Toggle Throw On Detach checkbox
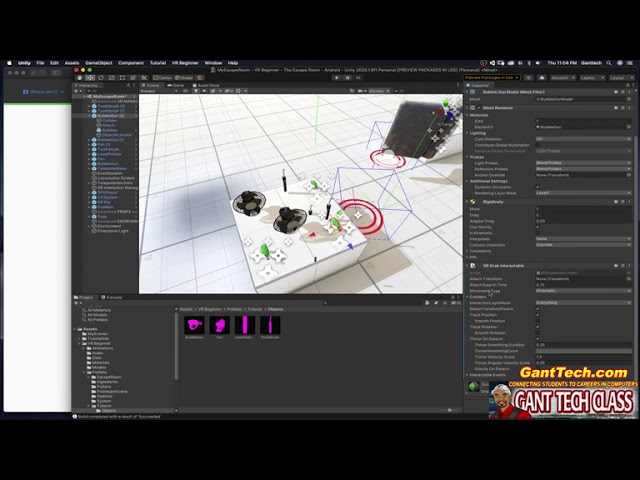 [538, 339]
